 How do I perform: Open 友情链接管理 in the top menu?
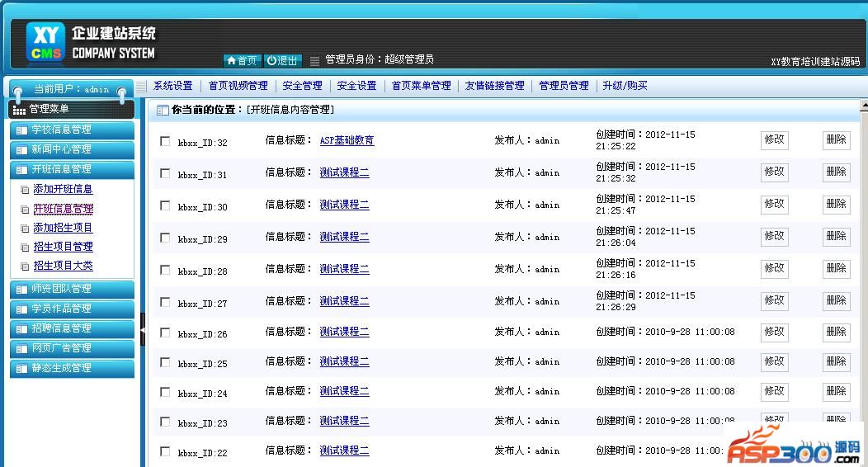494,86
